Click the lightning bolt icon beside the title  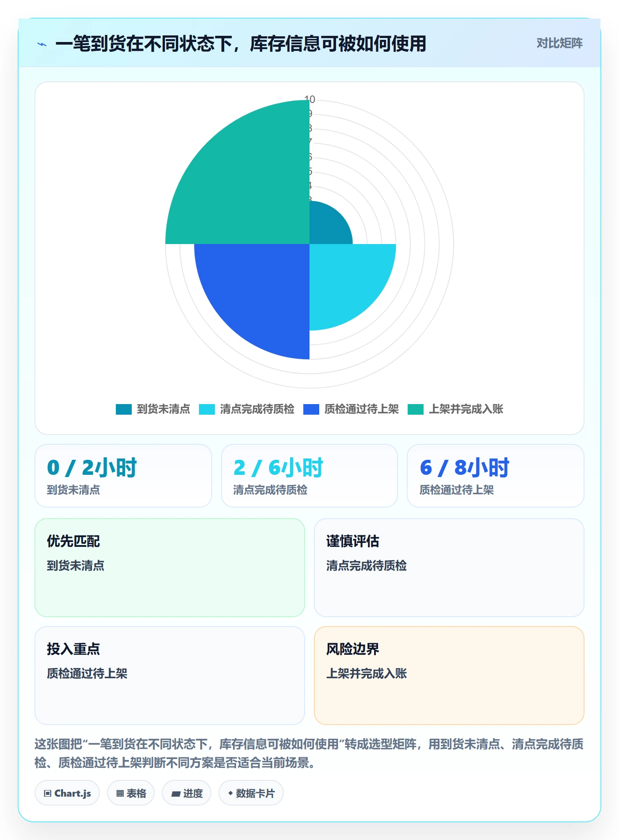(x=42, y=44)
